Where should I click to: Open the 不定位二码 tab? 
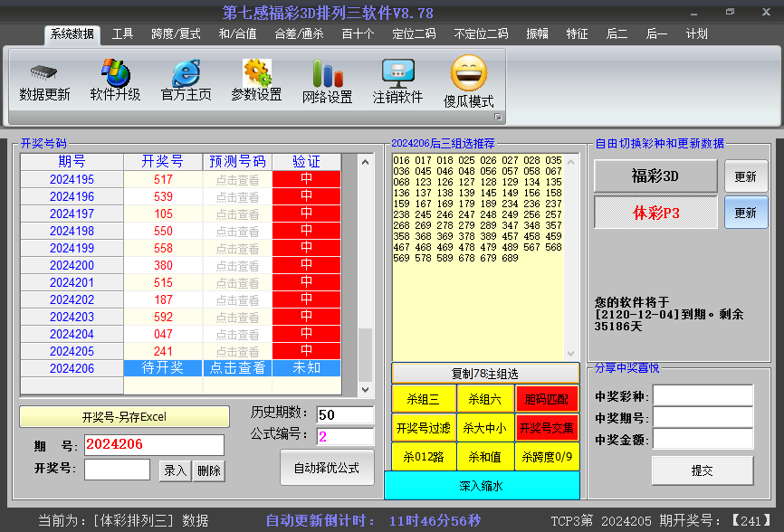pyautogui.click(x=481, y=34)
